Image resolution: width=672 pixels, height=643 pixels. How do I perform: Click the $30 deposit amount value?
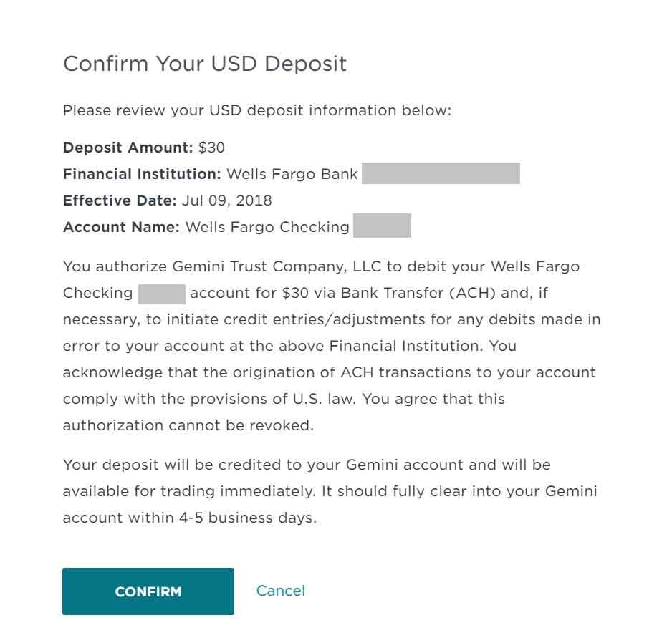[211, 148]
